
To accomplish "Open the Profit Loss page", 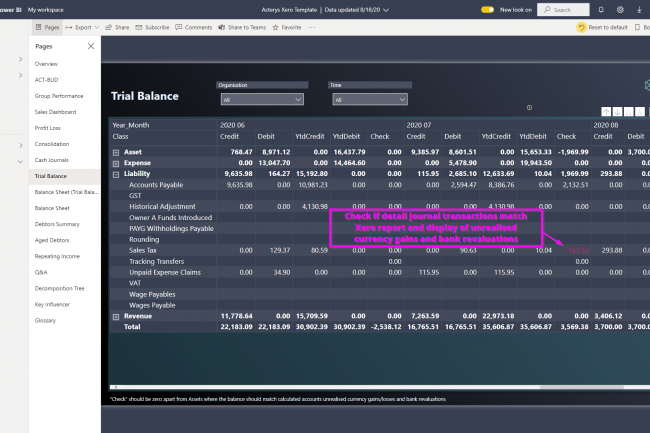I will [x=48, y=128].
